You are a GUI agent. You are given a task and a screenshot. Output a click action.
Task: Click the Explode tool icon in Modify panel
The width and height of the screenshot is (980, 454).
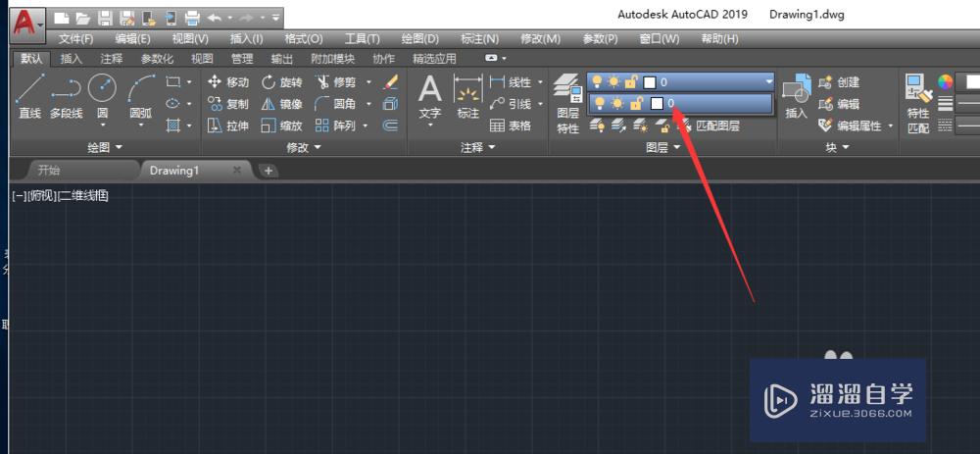pyautogui.click(x=390, y=104)
